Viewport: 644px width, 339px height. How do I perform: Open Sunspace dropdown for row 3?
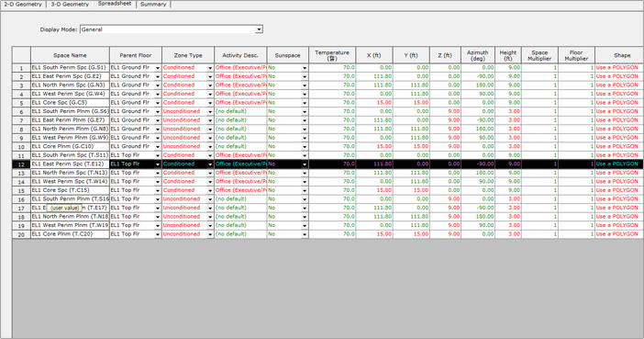[305, 85]
